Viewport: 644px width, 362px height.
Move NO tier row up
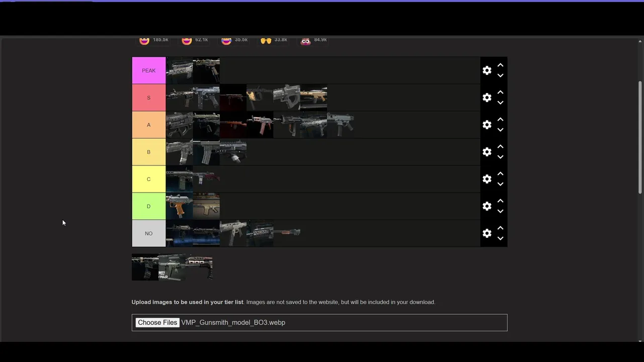(x=500, y=228)
